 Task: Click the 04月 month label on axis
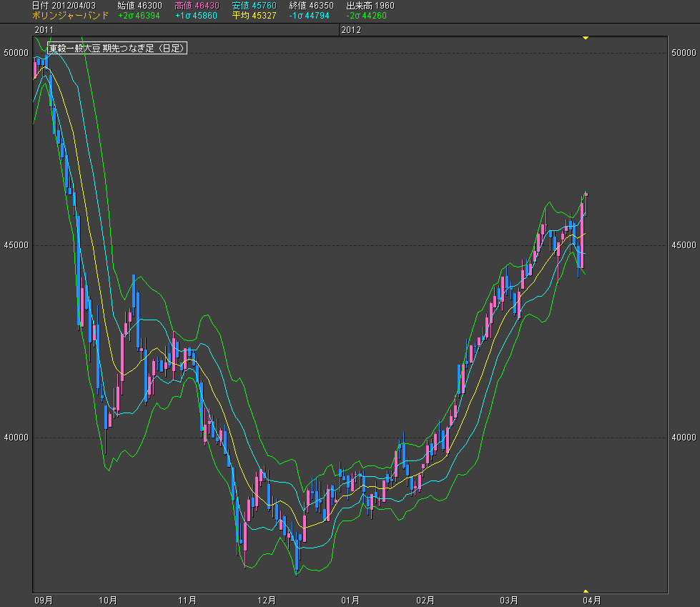click(591, 600)
